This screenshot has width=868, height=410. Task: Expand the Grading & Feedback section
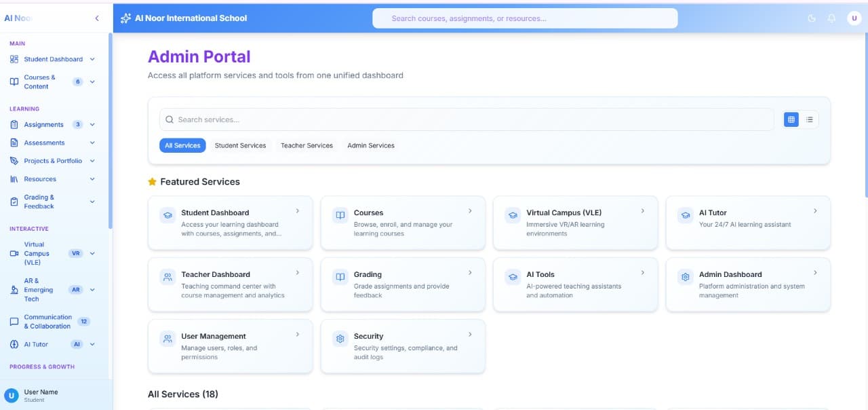coord(92,202)
